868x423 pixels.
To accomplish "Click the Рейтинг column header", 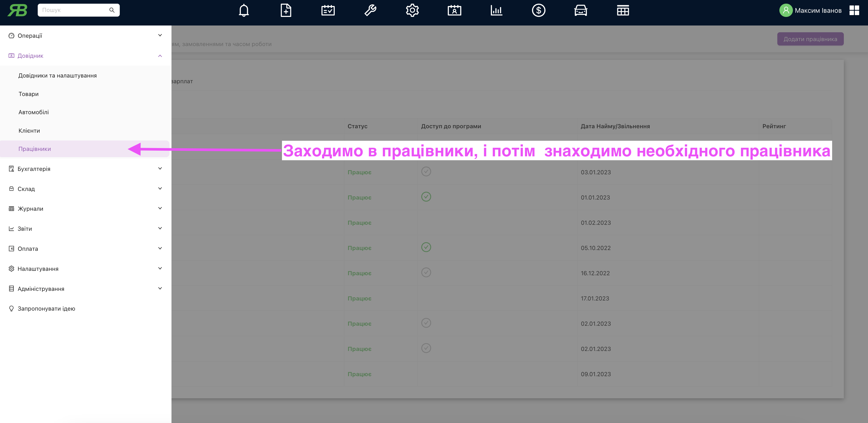I will [x=774, y=126].
